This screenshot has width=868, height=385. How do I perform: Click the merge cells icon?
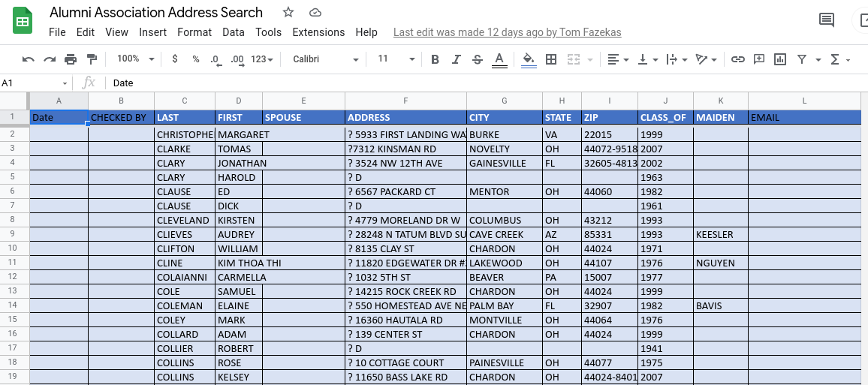[574, 59]
